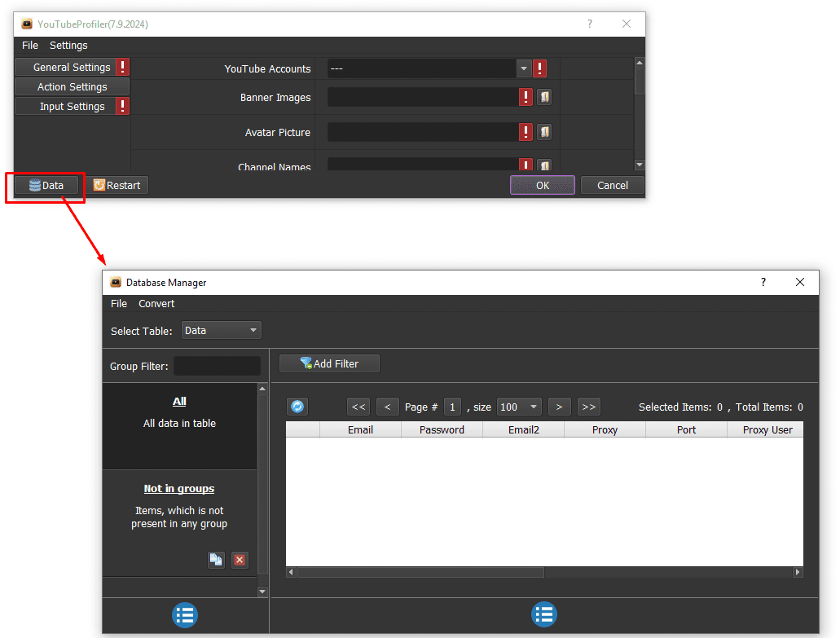Screen dimensions: 840x638
Task: Click the Avatar Picture warning icon
Action: [526, 132]
